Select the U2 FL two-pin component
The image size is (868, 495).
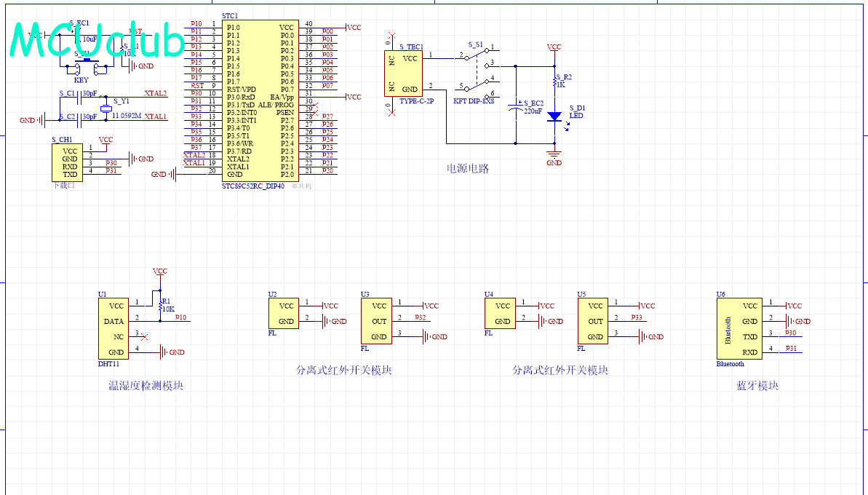[286, 314]
